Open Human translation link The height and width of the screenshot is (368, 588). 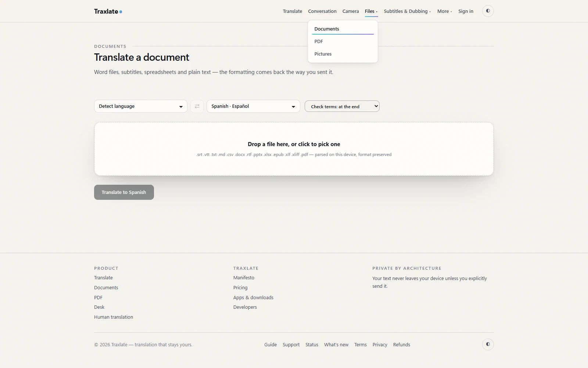pyautogui.click(x=114, y=317)
